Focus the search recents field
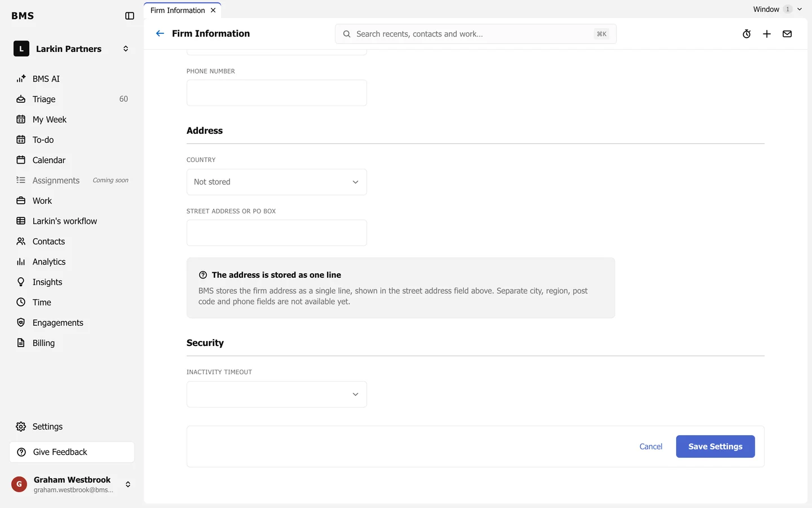Image resolution: width=812 pixels, height=508 pixels. click(476, 34)
